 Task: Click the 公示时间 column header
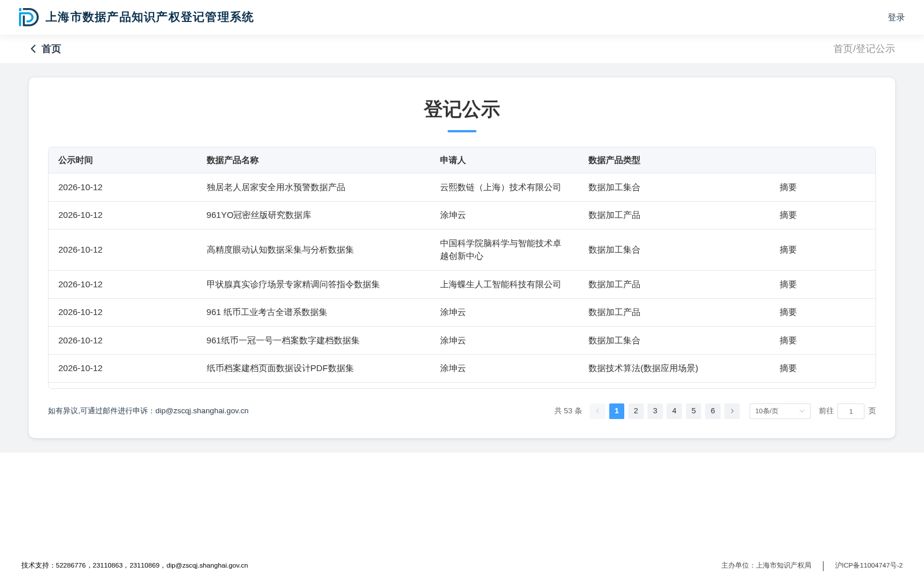pos(76,160)
